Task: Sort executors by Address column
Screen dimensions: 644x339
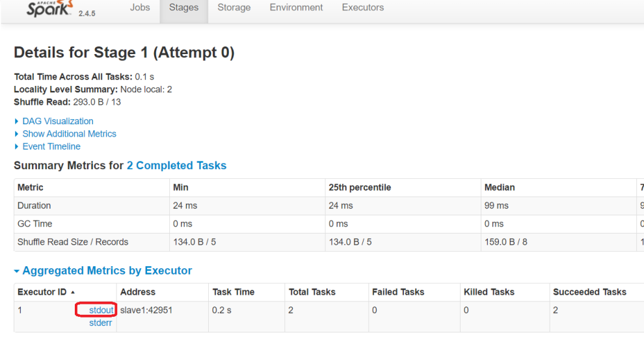Action: click(138, 292)
